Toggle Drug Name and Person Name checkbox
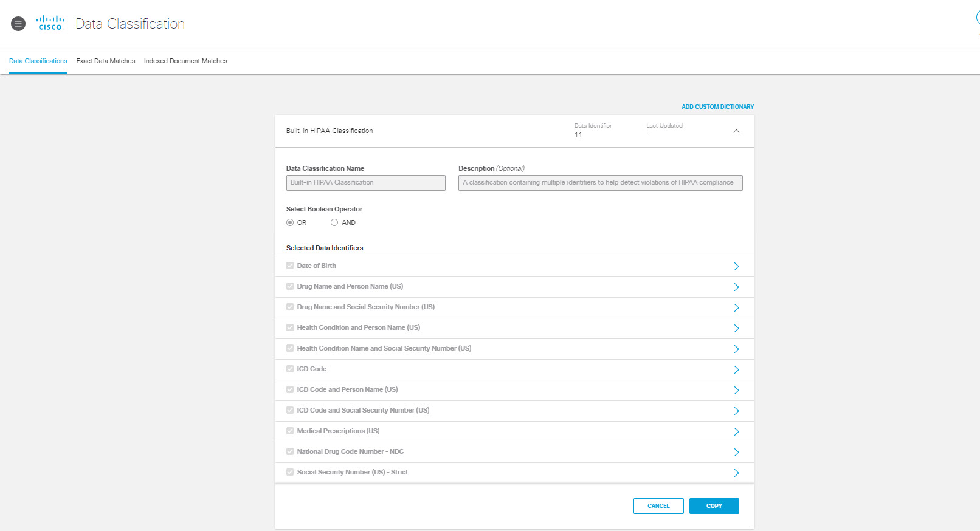980x531 pixels. (290, 286)
